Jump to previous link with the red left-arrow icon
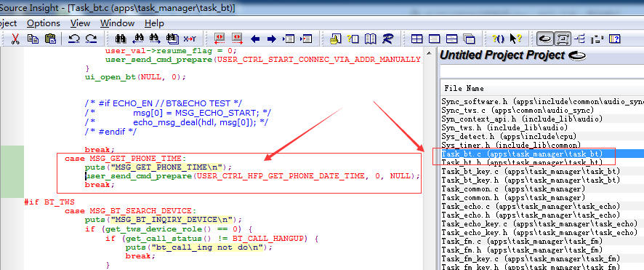The width and height of the screenshot is (644, 270). point(220,39)
